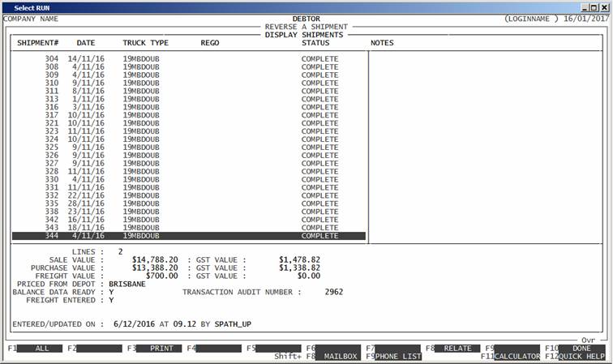
Task: Select shipment 338 dated 23/11/16
Action: (x=189, y=212)
